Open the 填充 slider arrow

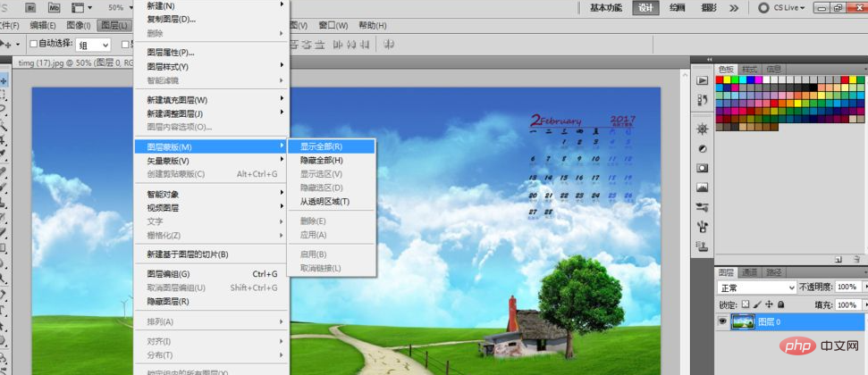pyautogui.click(x=864, y=304)
